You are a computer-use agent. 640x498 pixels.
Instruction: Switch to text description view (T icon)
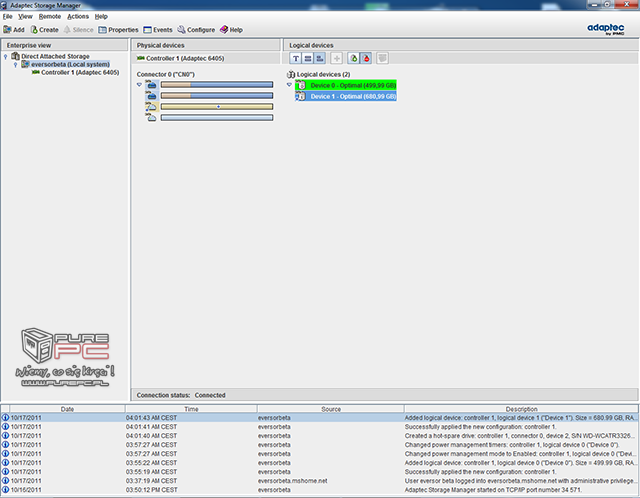pyautogui.click(x=296, y=58)
